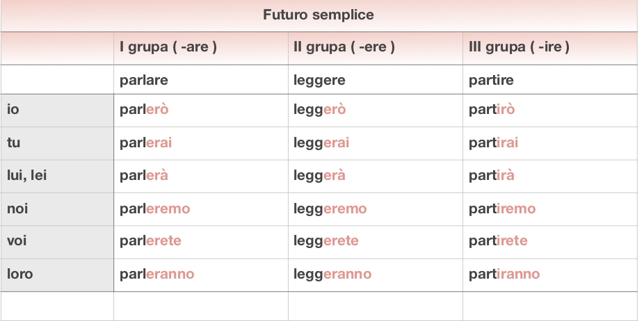Select the 'loro' pronoun row header
Screen dimensions: 644x321
[x=20, y=274]
